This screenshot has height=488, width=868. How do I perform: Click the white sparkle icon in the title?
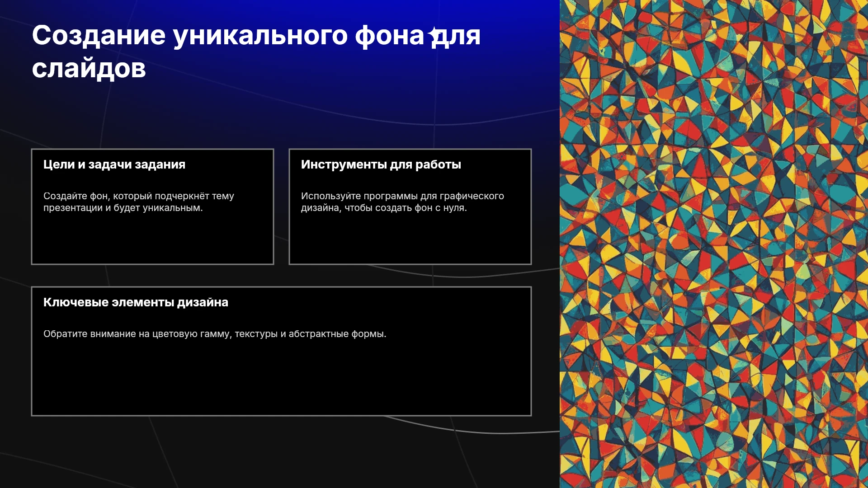click(435, 35)
